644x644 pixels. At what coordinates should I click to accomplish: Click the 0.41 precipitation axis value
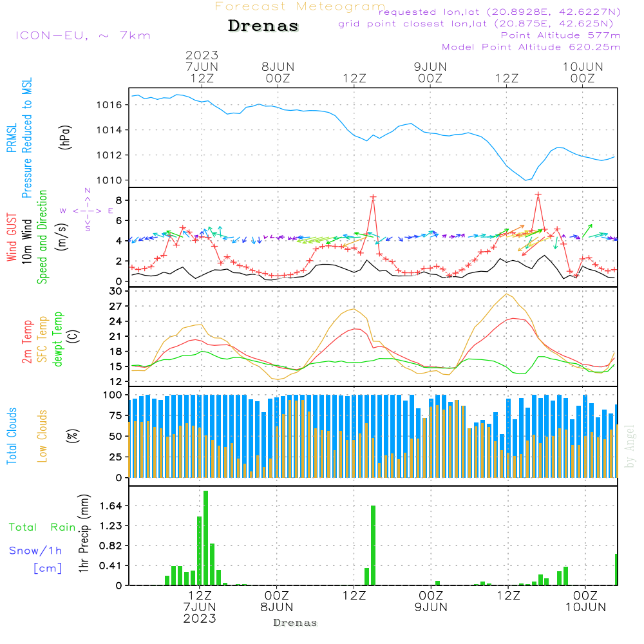111,565
